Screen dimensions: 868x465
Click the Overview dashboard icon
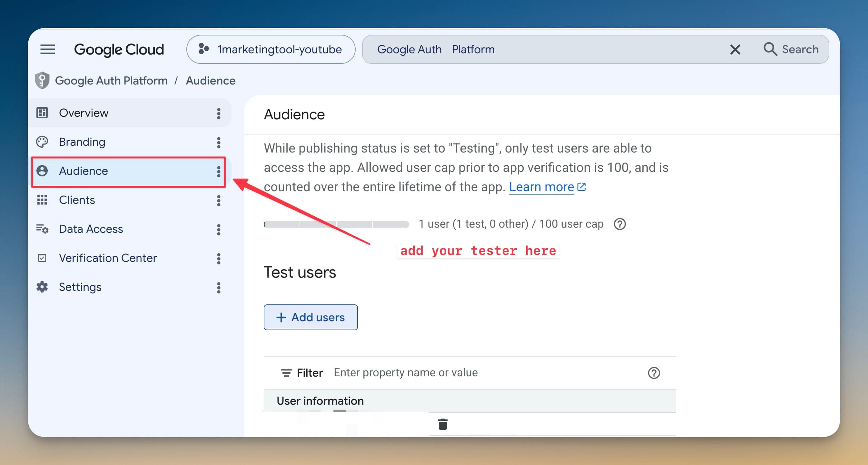[x=42, y=113]
